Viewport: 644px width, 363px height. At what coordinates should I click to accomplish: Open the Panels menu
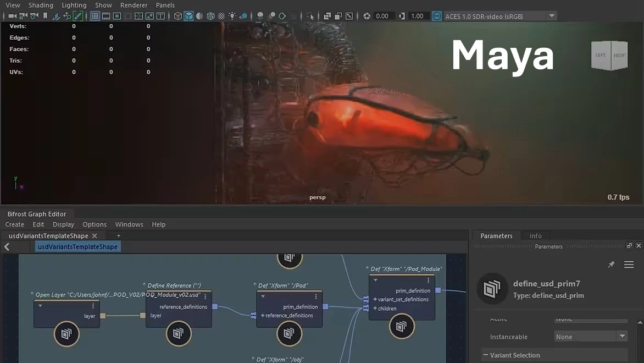coord(165,5)
